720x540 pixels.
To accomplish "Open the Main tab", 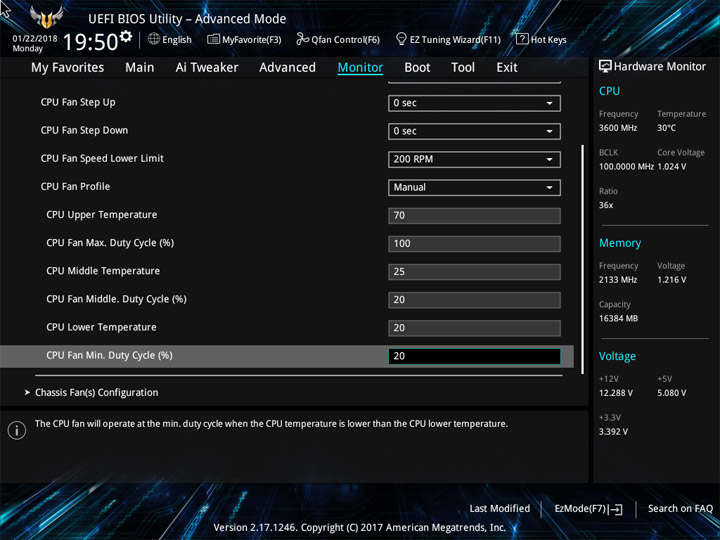I will coord(140,68).
